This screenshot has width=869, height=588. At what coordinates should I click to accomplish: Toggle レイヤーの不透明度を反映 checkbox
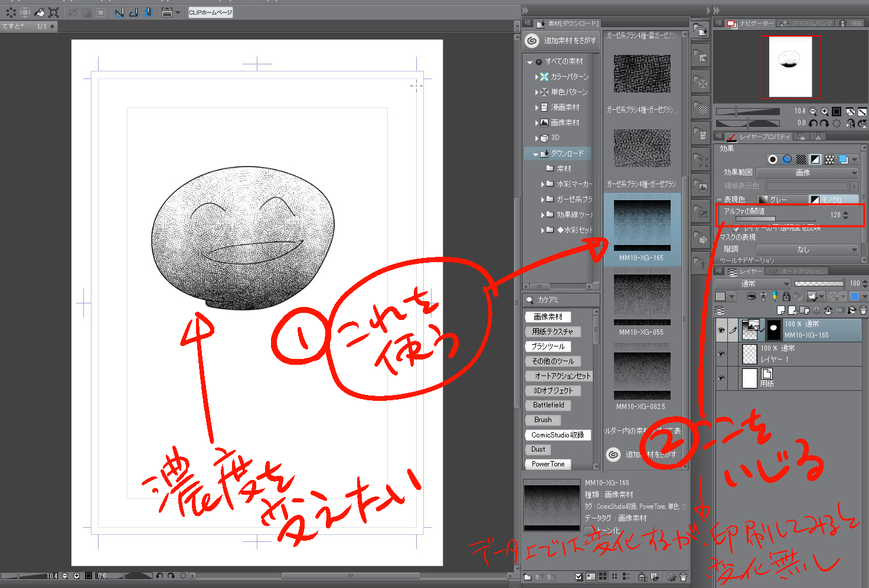coord(736,228)
